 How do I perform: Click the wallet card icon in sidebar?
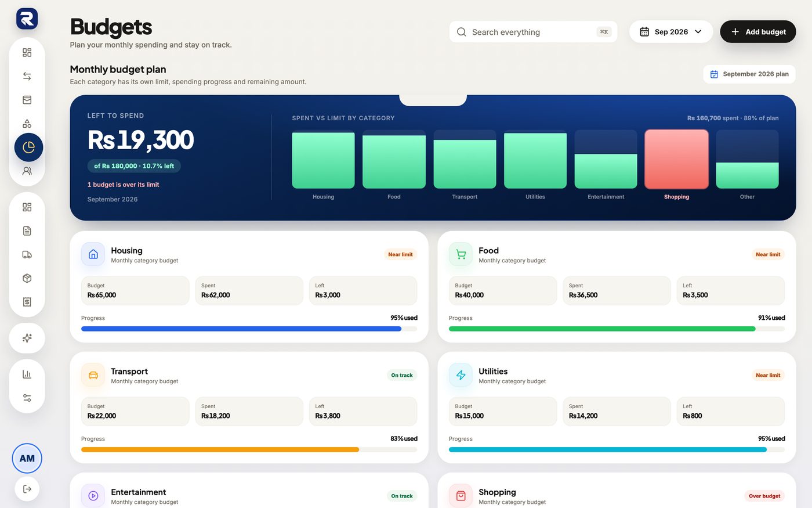pyautogui.click(x=27, y=100)
